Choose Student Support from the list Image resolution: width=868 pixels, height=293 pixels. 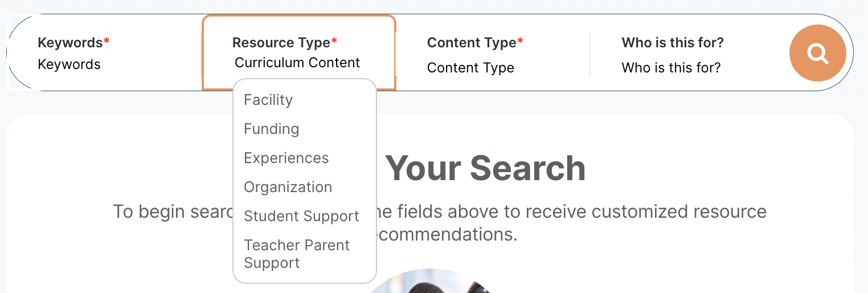click(301, 216)
